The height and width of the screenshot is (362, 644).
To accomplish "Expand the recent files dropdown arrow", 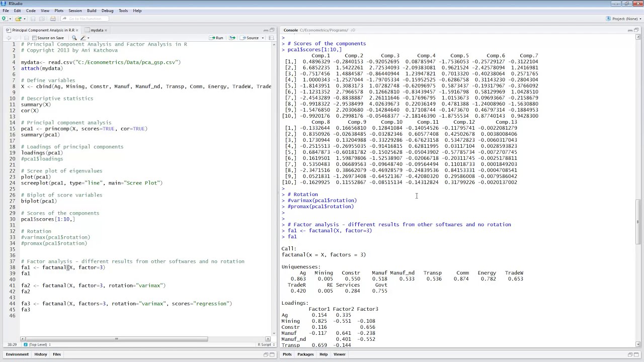I will point(24,19).
